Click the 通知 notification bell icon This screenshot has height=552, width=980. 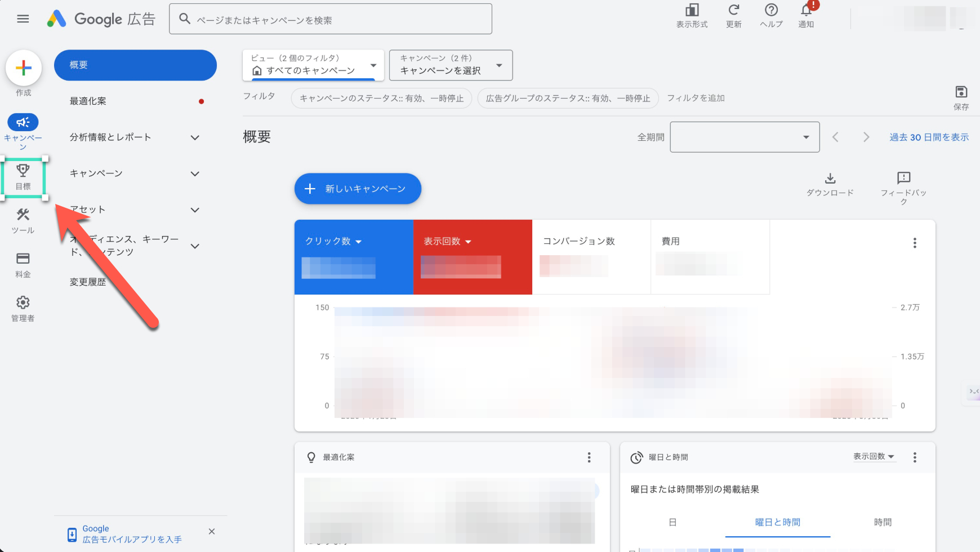coord(805,11)
